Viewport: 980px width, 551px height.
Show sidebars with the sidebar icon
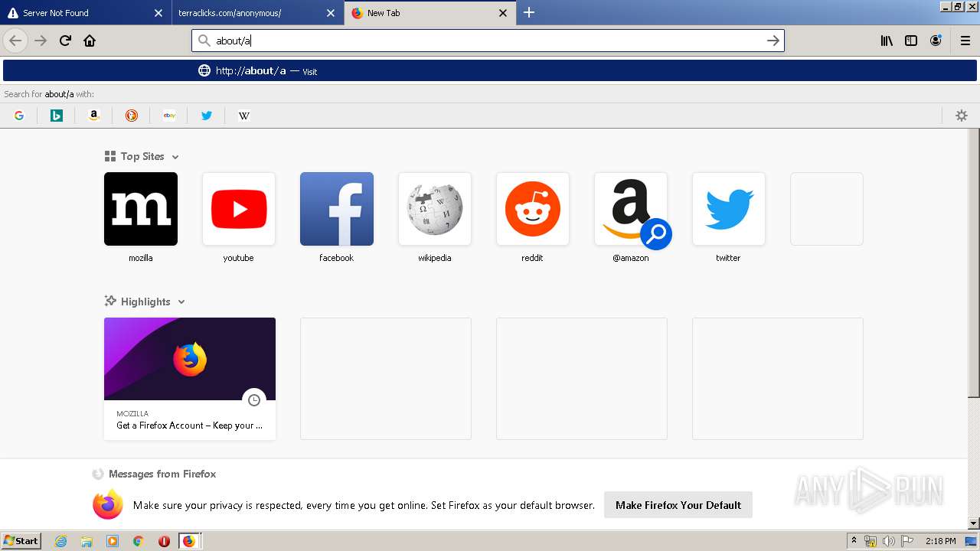point(911,41)
